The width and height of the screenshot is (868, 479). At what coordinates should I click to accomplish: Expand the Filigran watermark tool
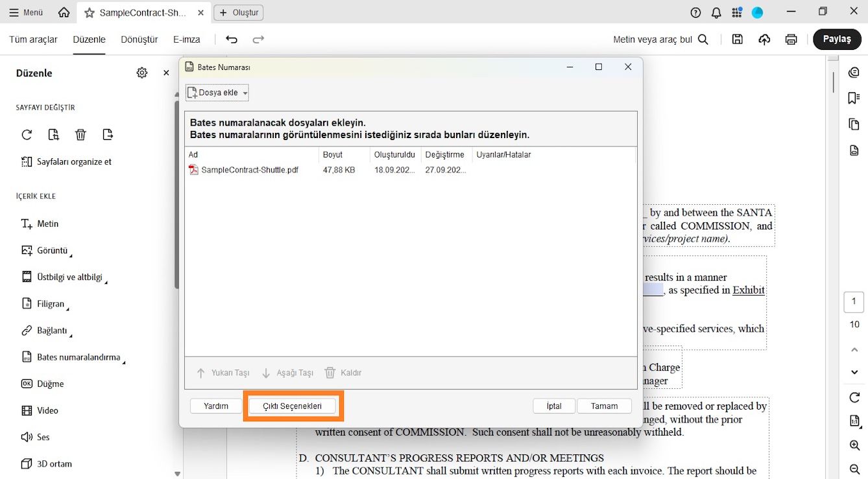[x=45, y=303]
